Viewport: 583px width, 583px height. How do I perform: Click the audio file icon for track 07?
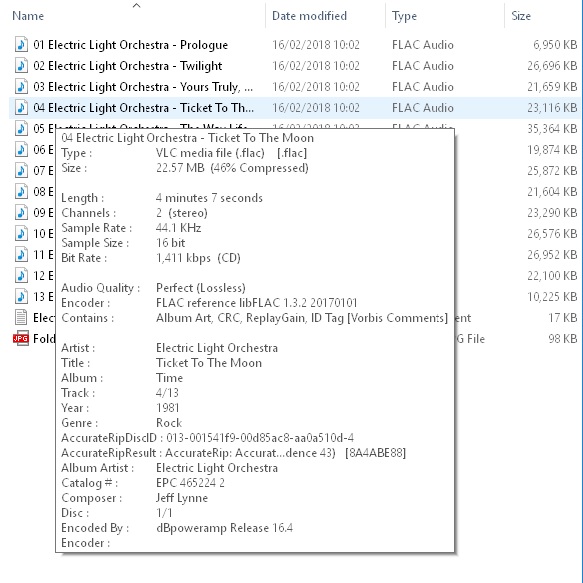21,171
